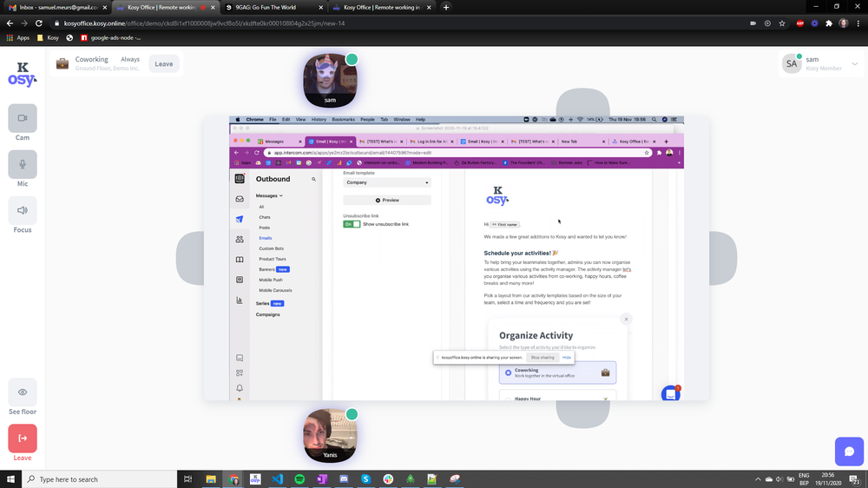Image resolution: width=868 pixels, height=488 pixels.
Task: Click Stop sharing in the screen share bar
Action: tap(542, 357)
